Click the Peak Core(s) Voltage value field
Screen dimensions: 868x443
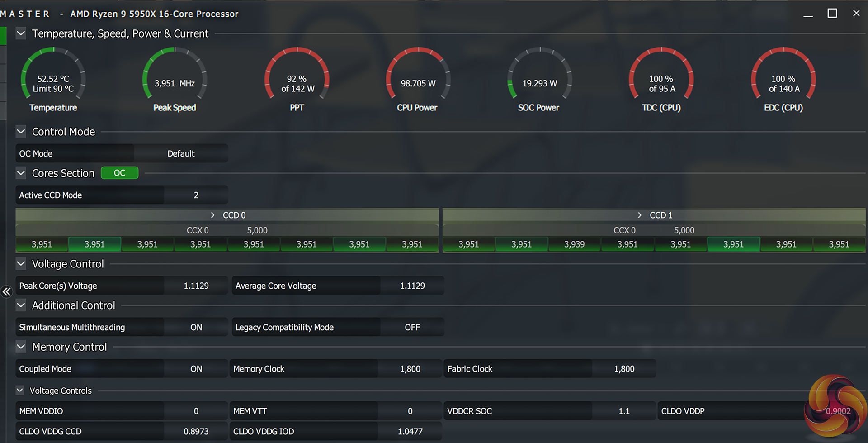pyautogui.click(x=196, y=286)
